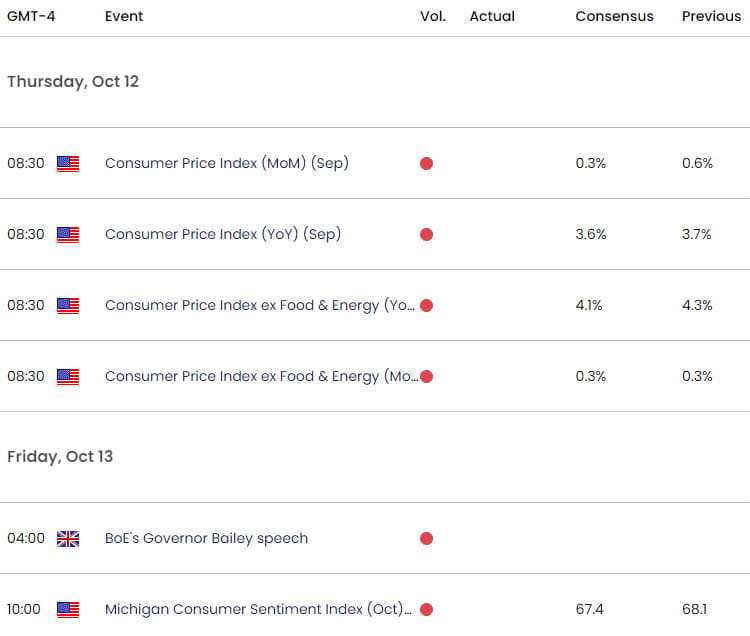Open BoE's Governor Bailey speech event
750x636 pixels.
click(x=206, y=538)
